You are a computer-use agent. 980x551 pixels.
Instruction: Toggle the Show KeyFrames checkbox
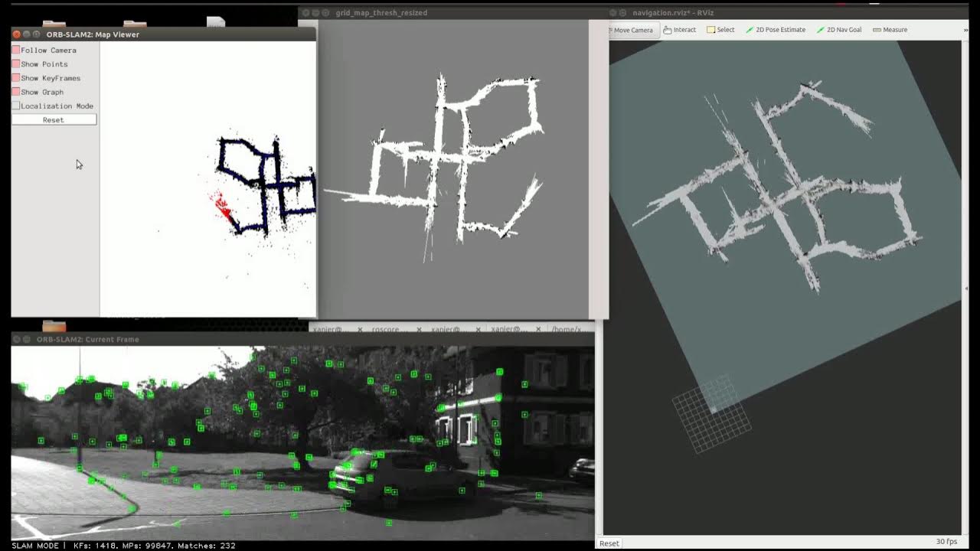(16, 78)
